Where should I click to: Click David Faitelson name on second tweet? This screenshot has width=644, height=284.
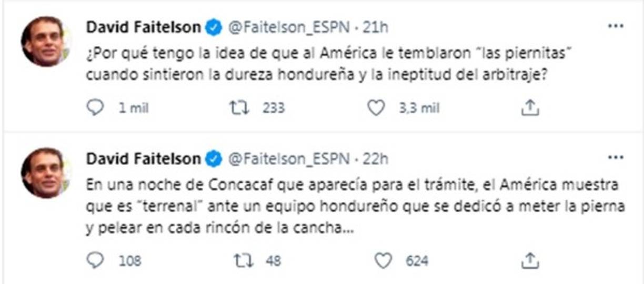[x=143, y=158]
